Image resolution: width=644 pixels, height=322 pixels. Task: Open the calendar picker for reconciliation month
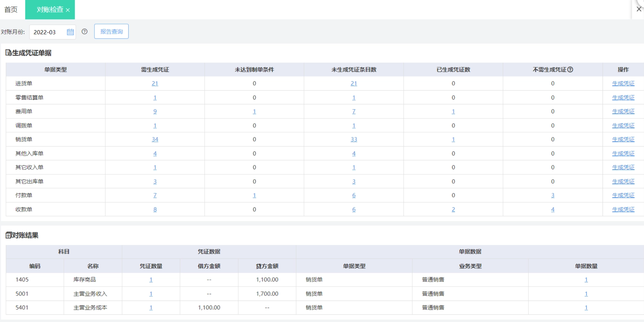70,32
